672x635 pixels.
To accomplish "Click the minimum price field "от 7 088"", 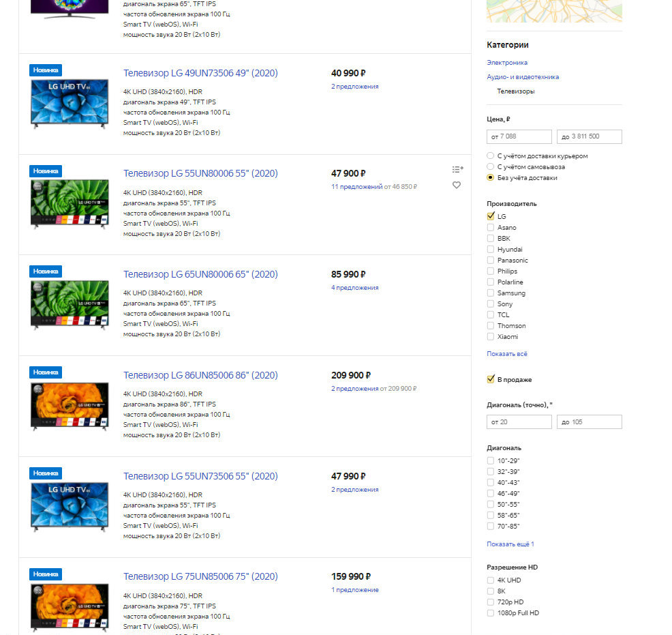I will (x=519, y=137).
